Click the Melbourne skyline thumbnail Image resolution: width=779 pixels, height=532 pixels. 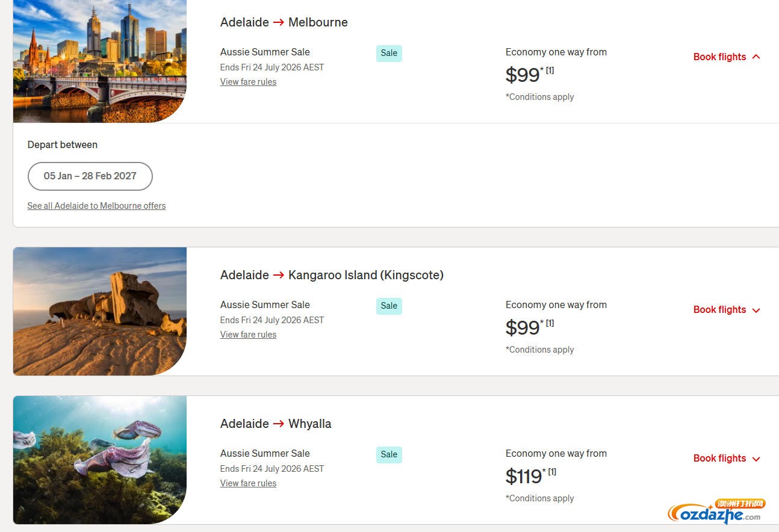coord(100,61)
